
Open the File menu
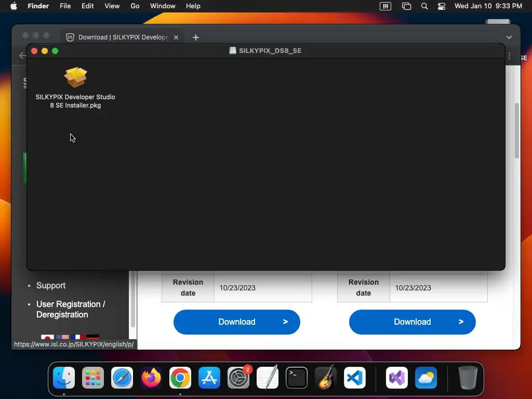click(x=65, y=6)
